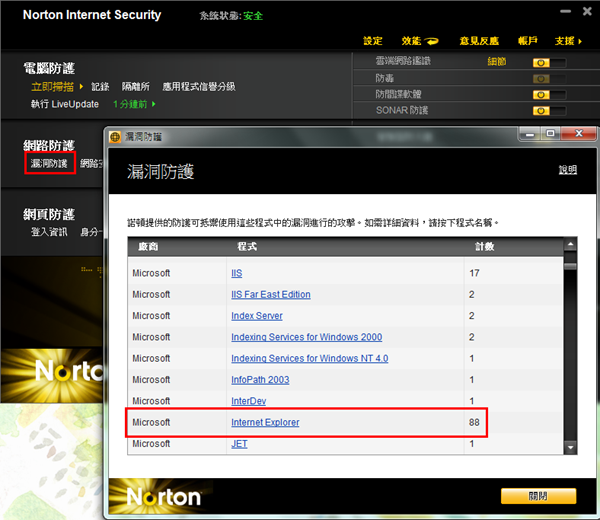Open 漏洞防護 under 網路防護
The image size is (600, 520).
tap(49, 163)
